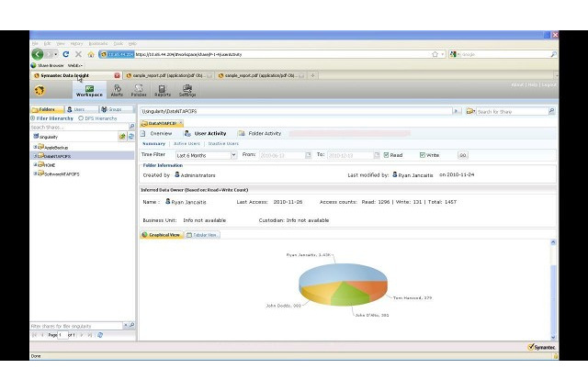Open the Folder Activity tab
The height and width of the screenshot is (391, 588).
click(260, 133)
